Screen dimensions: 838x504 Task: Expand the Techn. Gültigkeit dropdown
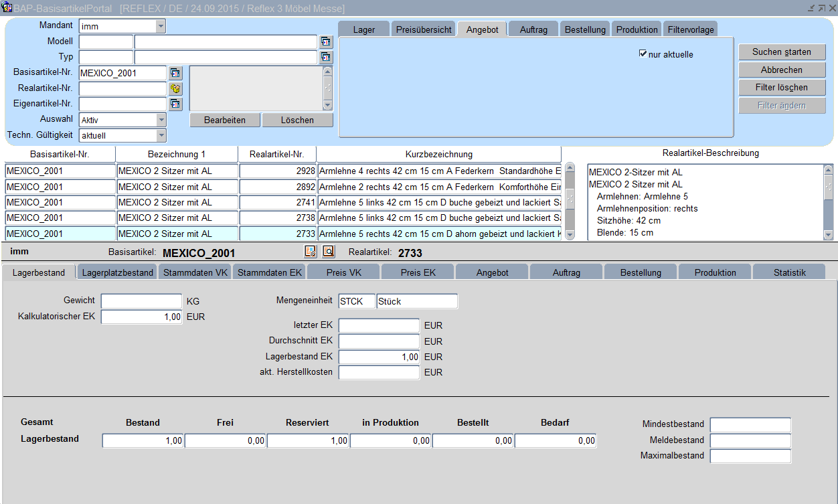[161, 135]
